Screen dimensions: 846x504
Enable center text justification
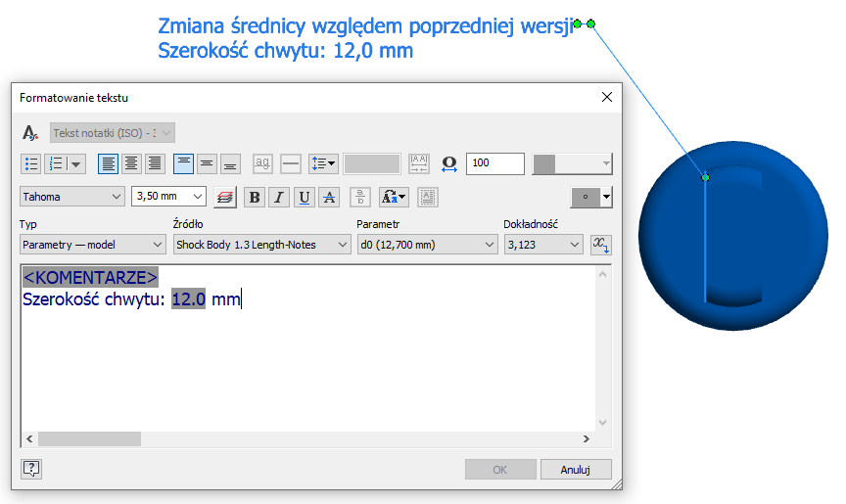[131, 163]
